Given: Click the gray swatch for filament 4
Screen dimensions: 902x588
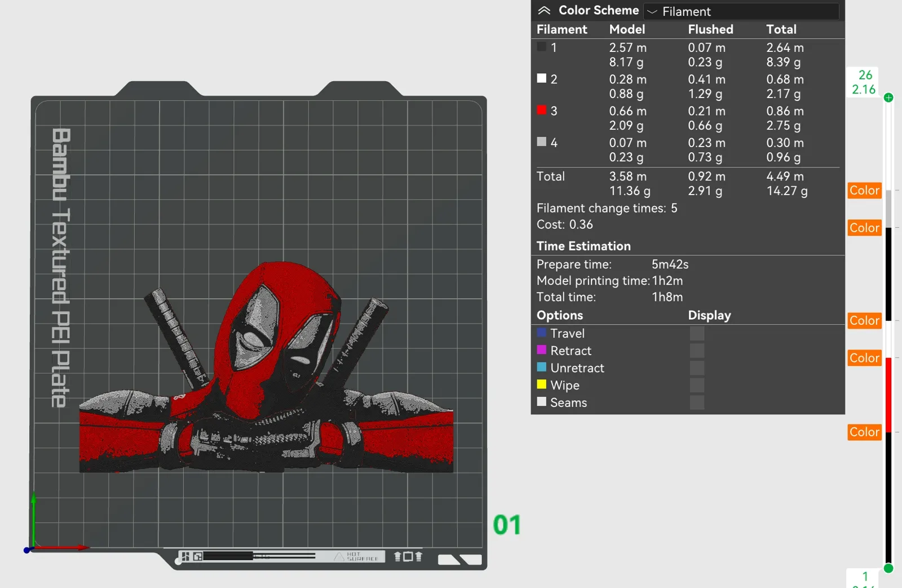Looking at the screenshot, I should click(542, 142).
